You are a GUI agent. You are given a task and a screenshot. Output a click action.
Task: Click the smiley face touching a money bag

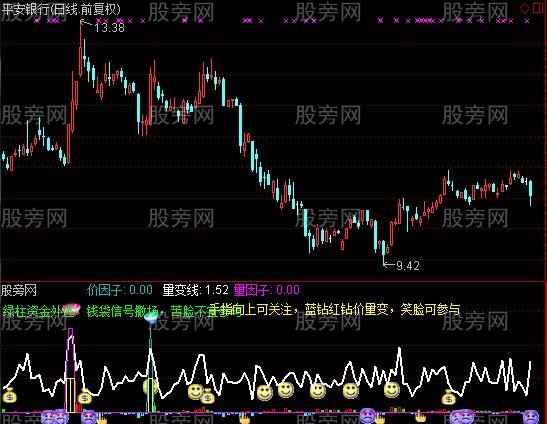(x=196, y=392)
